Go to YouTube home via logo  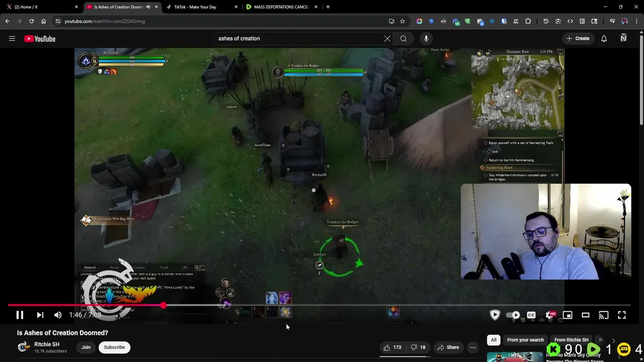tap(40, 39)
